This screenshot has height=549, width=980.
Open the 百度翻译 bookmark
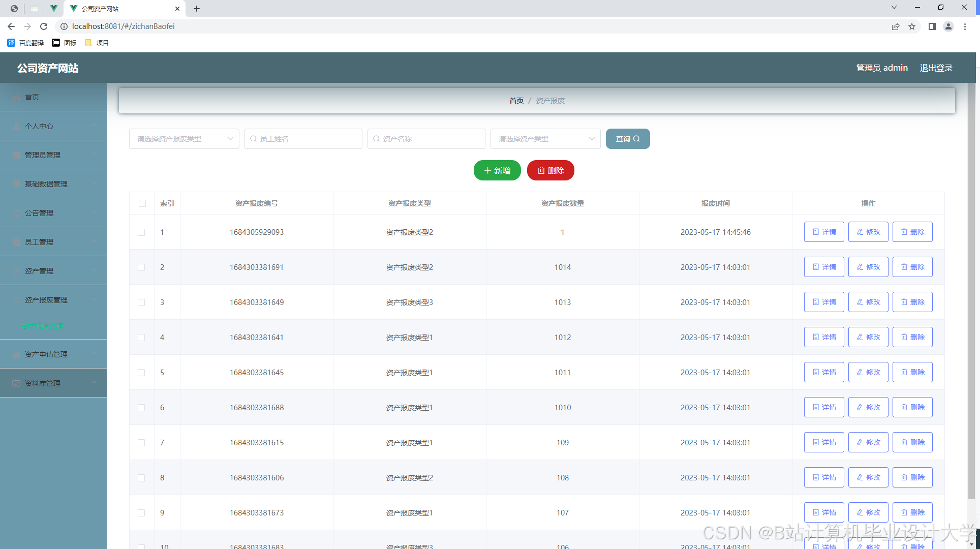tap(26, 43)
